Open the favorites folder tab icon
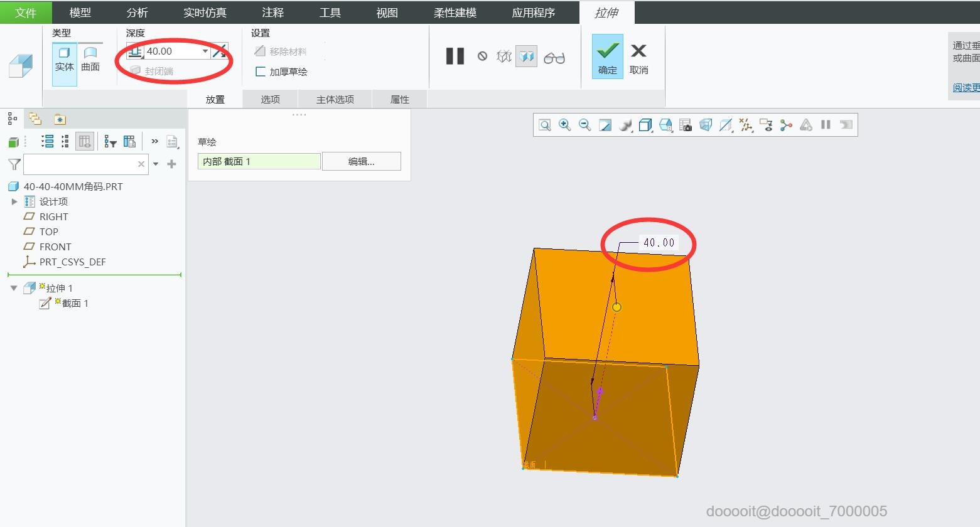 click(x=59, y=119)
